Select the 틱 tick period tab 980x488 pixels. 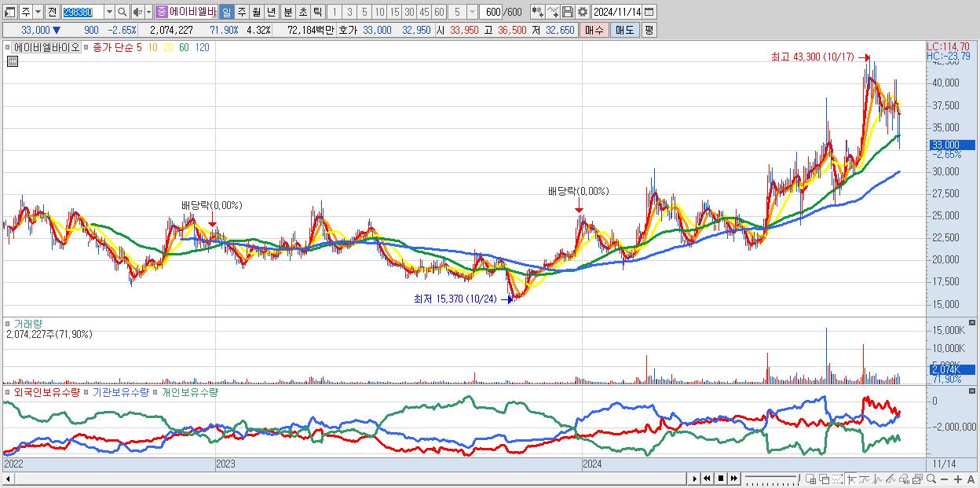(x=317, y=12)
